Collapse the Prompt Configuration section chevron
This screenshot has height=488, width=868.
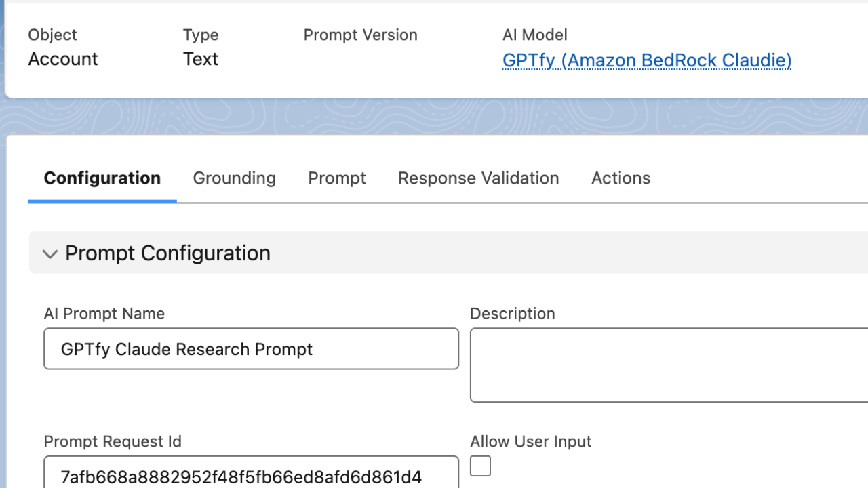(50, 254)
